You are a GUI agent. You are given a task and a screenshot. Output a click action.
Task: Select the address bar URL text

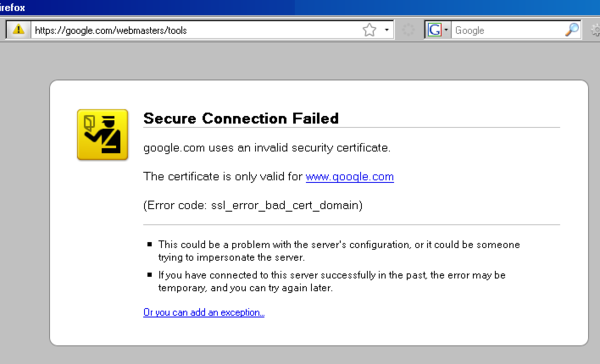click(111, 30)
